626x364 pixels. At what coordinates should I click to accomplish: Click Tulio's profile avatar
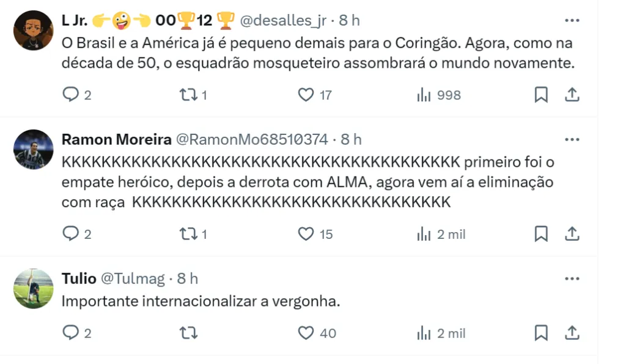(x=34, y=289)
